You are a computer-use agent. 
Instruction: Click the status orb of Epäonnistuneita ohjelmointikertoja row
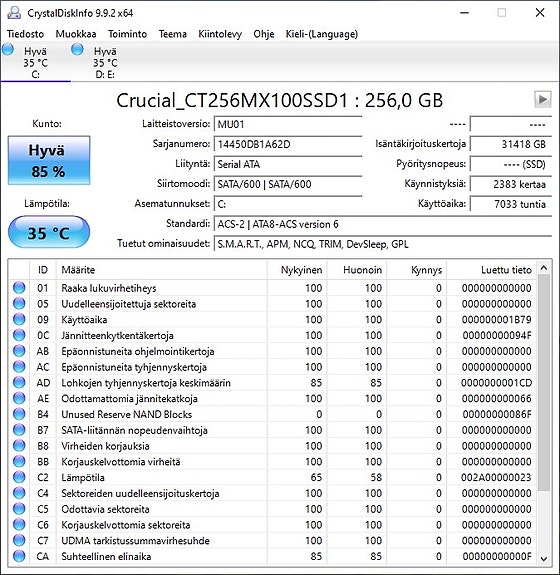point(19,351)
